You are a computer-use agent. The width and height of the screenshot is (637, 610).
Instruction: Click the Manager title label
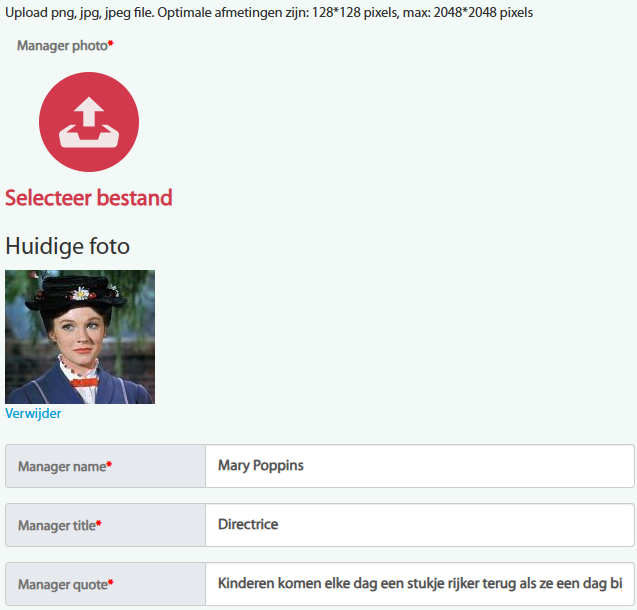[x=57, y=526]
